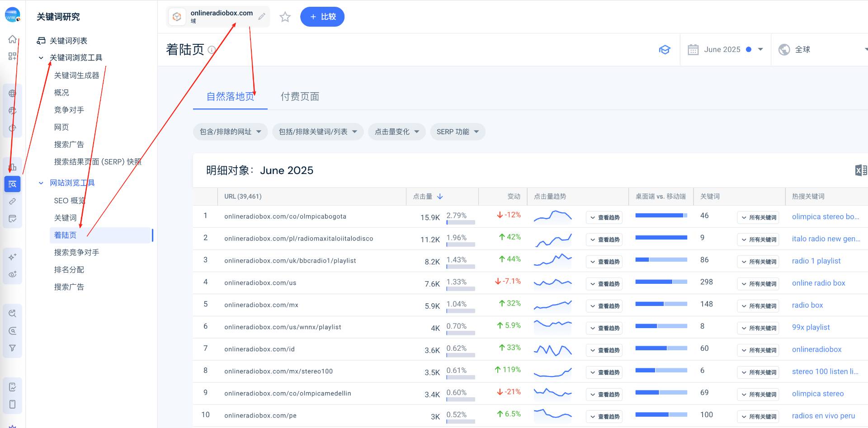Click the URL onlineradiobox.com/pl/radiomaxitaloiitalodisco
The image size is (868, 428).
tap(298, 239)
